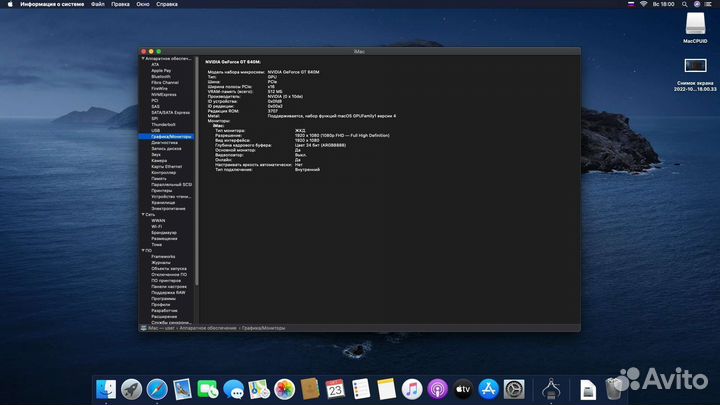Viewport: 720px width, 405px height.
Task: Select Apple Pay in sidebar
Action: coord(161,71)
